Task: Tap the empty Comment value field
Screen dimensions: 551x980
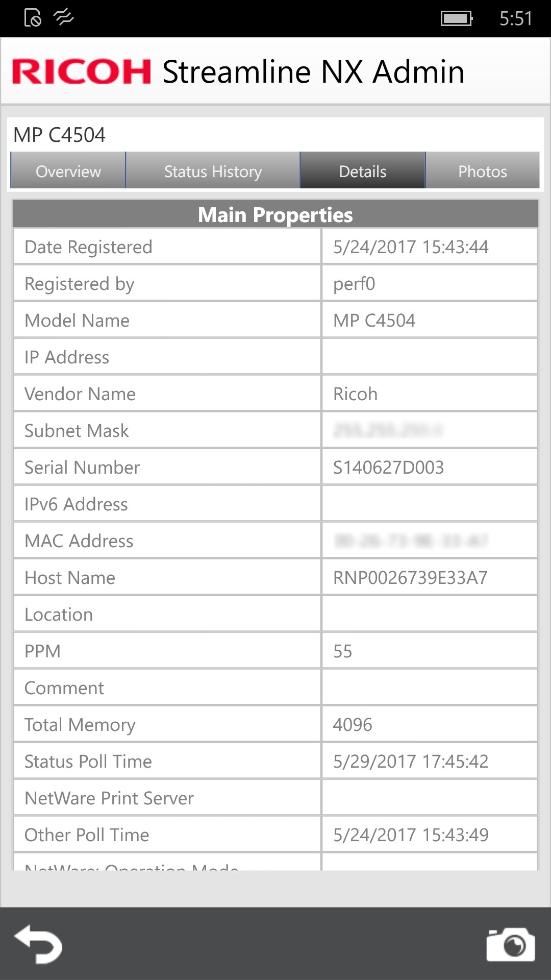Action: coord(430,688)
